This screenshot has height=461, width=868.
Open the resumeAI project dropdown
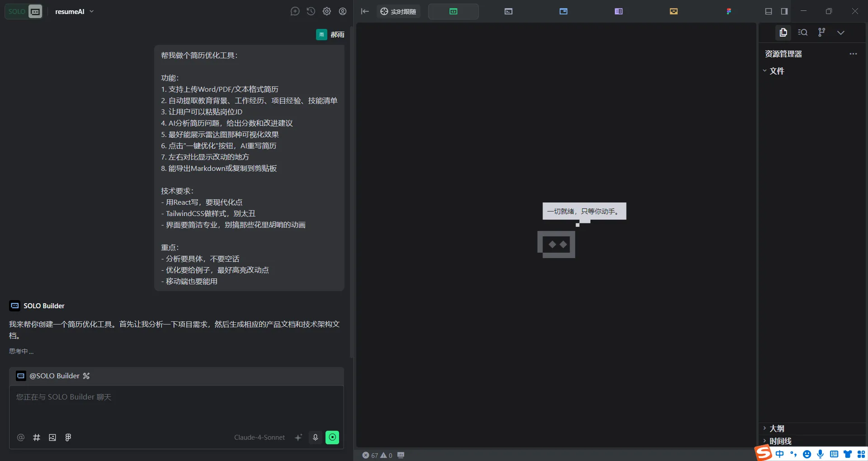coord(74,12)
